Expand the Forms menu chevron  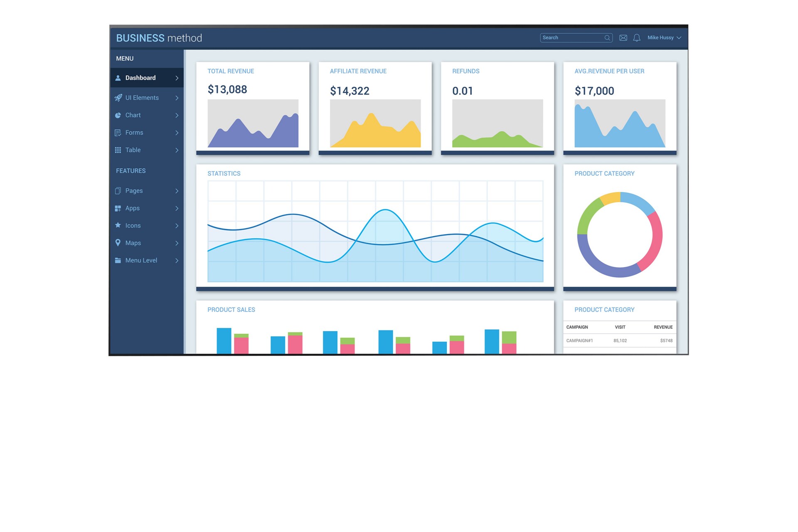[177, 133]
